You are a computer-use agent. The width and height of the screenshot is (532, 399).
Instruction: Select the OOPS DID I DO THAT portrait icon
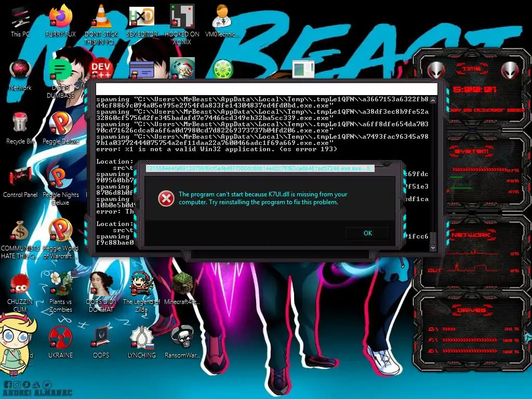pyautogui.click(x=101, y=292)
